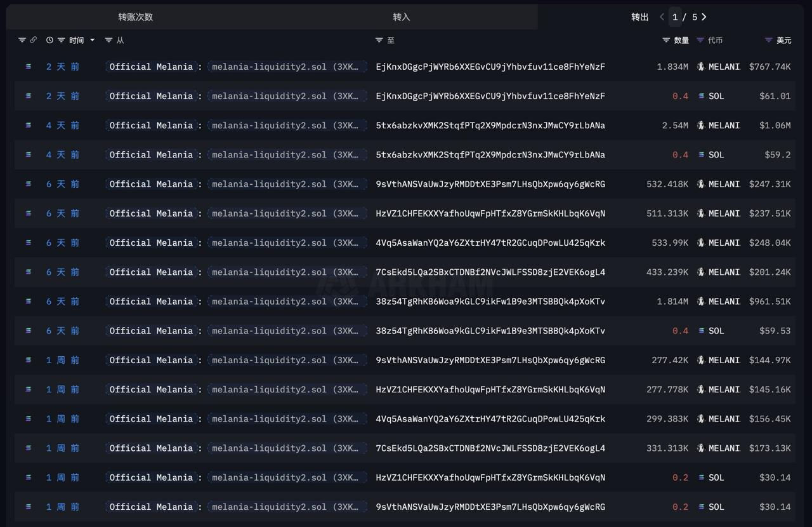Open the Official Melania label in the $767.74K row
The image size is (812, 527).
(151, 67)
